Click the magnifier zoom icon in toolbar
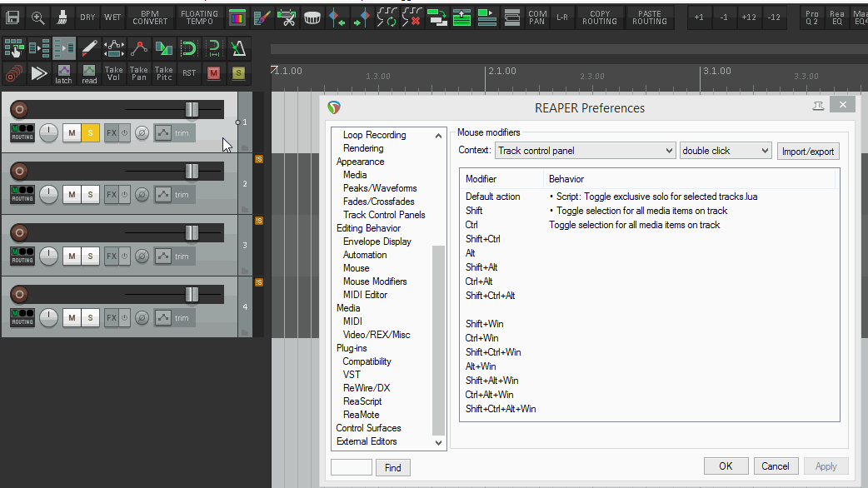Screen dimensions: 868x488 38,17
